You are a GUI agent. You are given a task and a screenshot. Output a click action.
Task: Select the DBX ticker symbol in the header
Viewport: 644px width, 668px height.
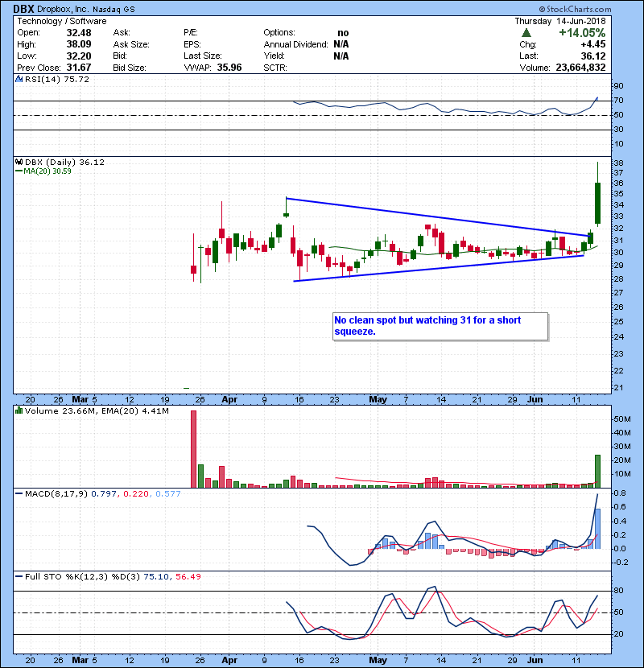click(x=23, y=9)
